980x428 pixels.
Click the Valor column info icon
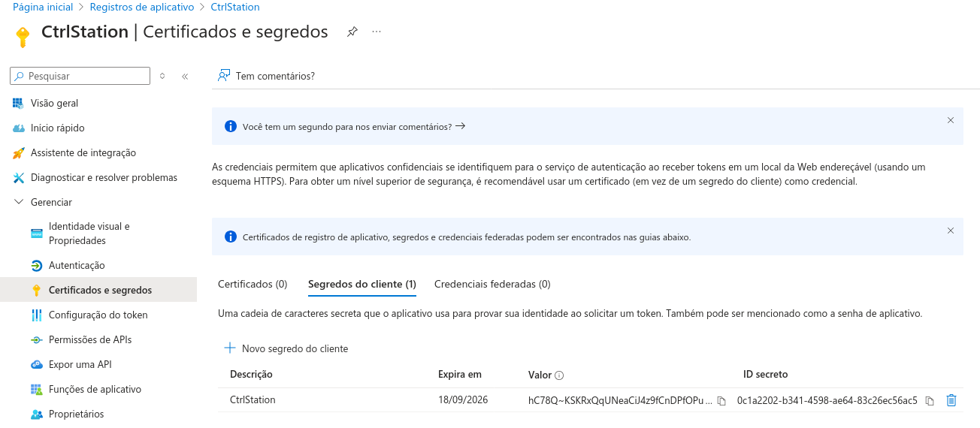(559, 375)
